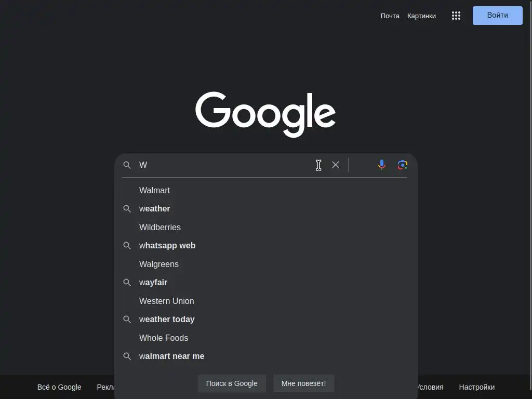Click magnifier icon beside 'weather' suggestion
The image size is (532, 399).
pyautogui.click(x=127, y=209)
